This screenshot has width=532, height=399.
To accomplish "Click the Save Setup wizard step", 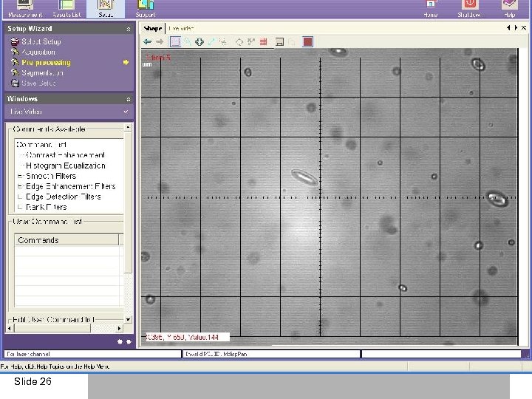I will click(x=38, y=83).
